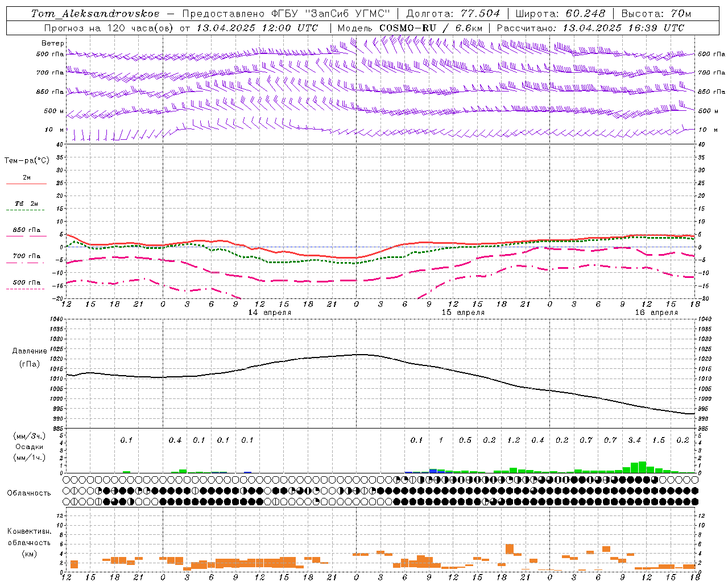Click the forecast start 13.04.2025 12:00 UTC
Screen dimensions: 728x582
pos(257,28)
